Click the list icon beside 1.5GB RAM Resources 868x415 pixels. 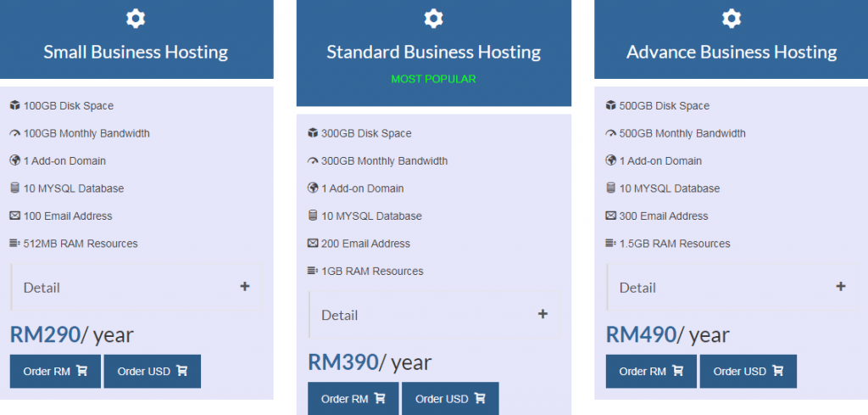click(x=610, y=244)
